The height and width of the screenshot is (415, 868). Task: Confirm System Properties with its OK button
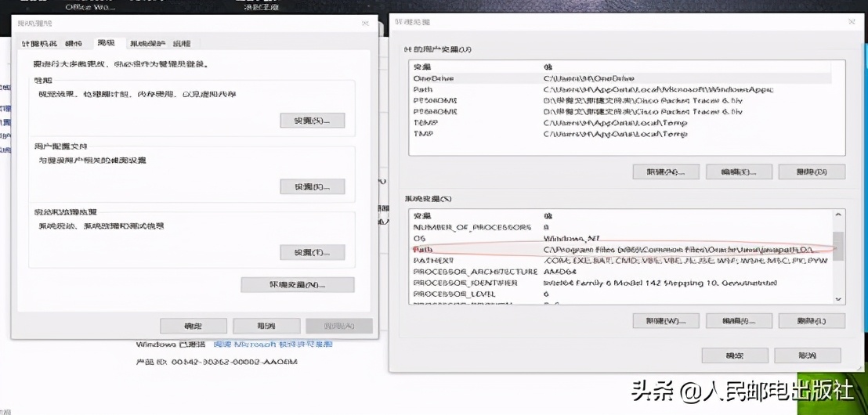[x=193, y=326]
